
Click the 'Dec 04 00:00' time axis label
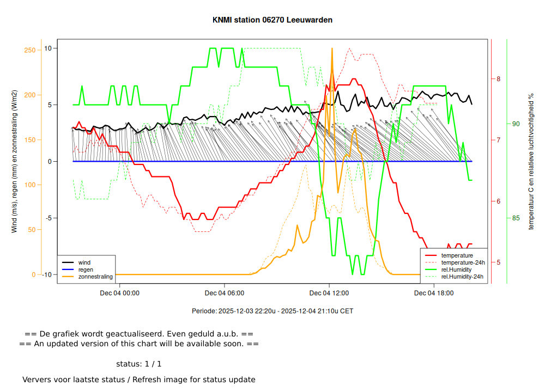pyautogui.click(x=120, y=293)
